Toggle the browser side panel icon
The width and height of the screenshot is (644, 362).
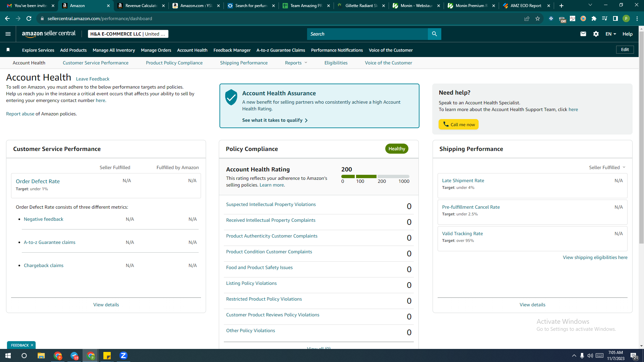pos(615,18)
